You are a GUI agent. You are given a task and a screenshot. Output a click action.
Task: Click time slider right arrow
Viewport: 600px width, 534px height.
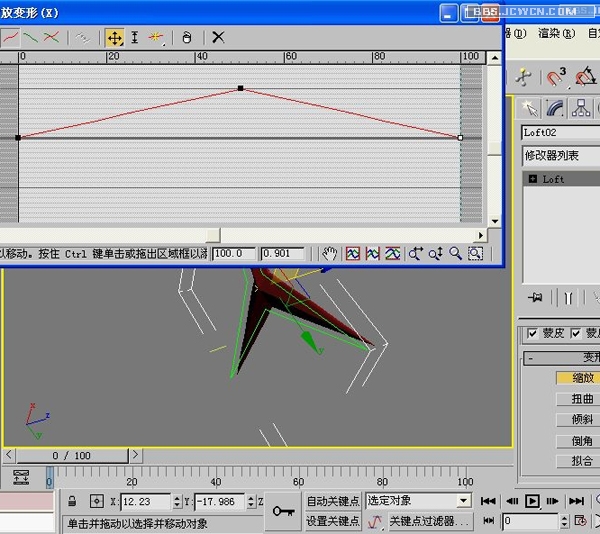point(135,455)
